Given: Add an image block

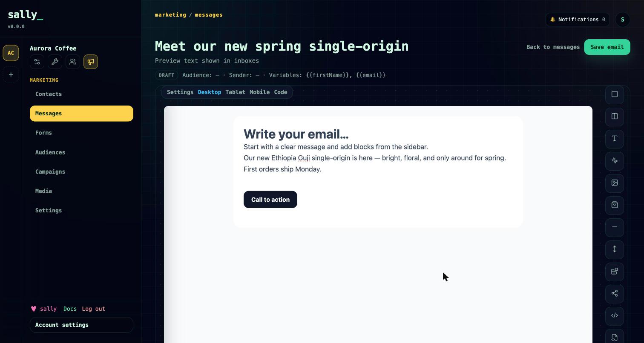Looking at the screenshot, I should (615, 183).
